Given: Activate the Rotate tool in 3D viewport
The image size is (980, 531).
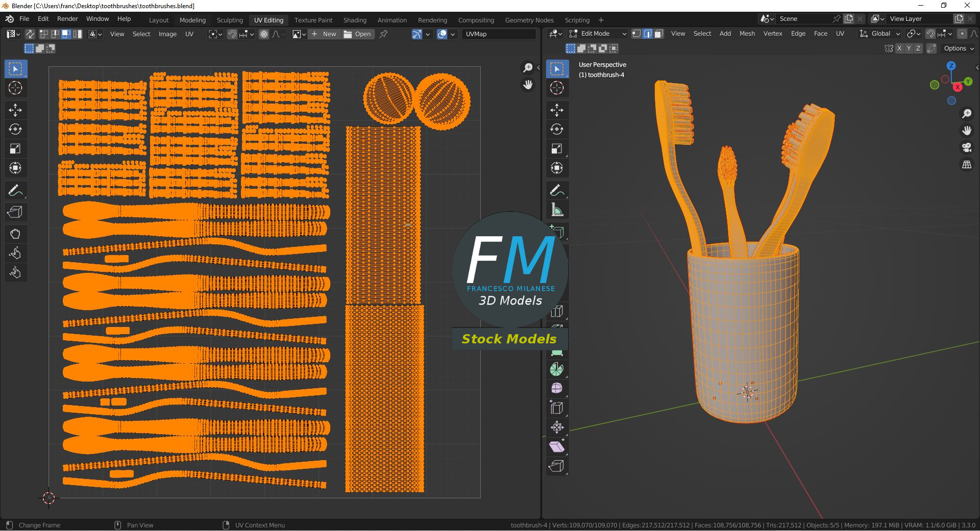Looking at the screenshot, I should 557,129.
